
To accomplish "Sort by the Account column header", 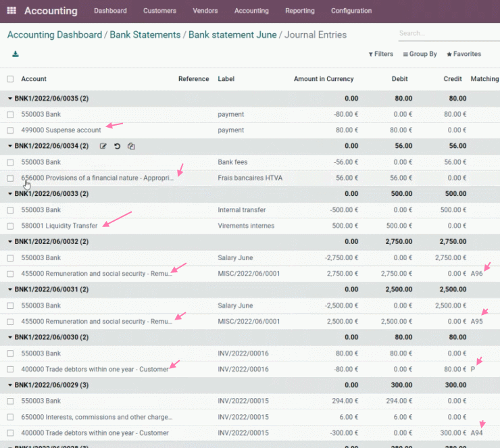I will click(34, 79).
